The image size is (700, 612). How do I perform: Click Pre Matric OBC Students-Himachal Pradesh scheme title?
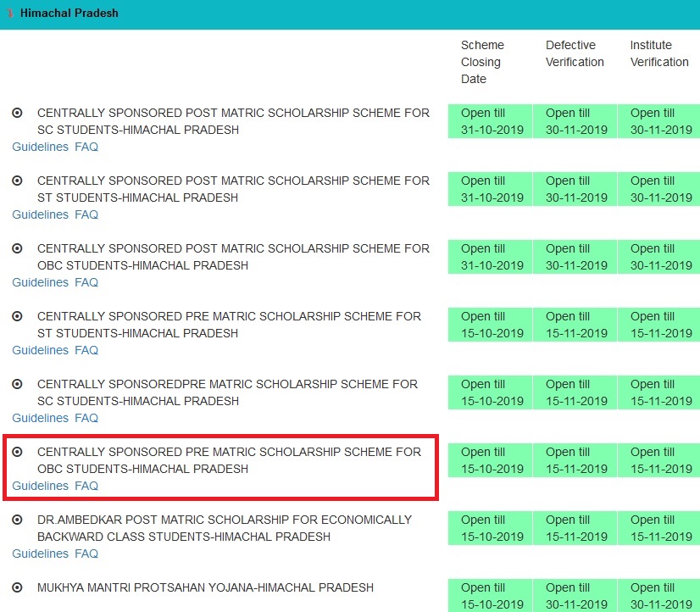point(229,460)
